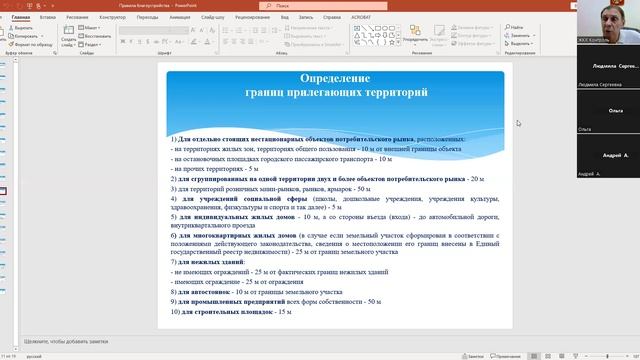The image size is (640, 360).
Task: Open the Справка tab
Action: [332, 17]
